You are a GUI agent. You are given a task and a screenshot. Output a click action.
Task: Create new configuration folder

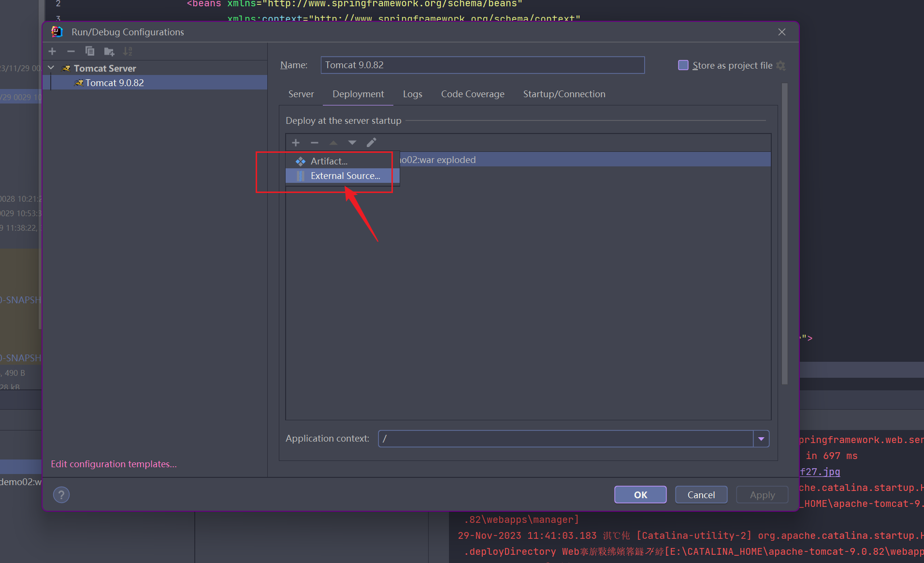tap(109, 51)
